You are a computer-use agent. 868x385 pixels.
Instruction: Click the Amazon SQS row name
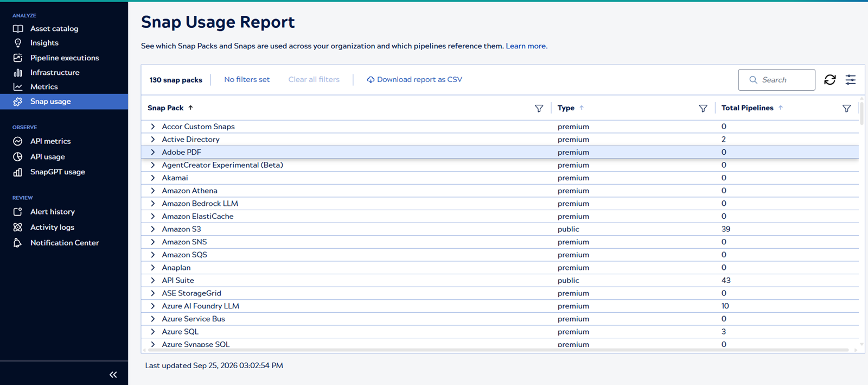[x=184, y=255]
